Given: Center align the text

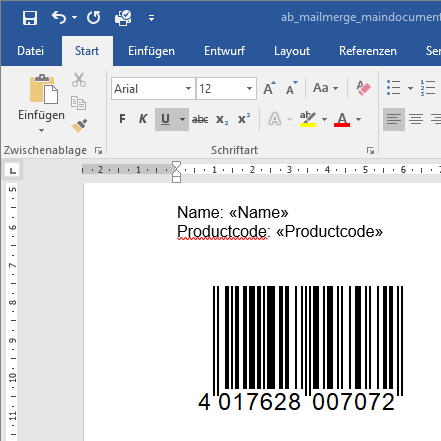Looking at the screenshot, I should (x=416, y=119).
